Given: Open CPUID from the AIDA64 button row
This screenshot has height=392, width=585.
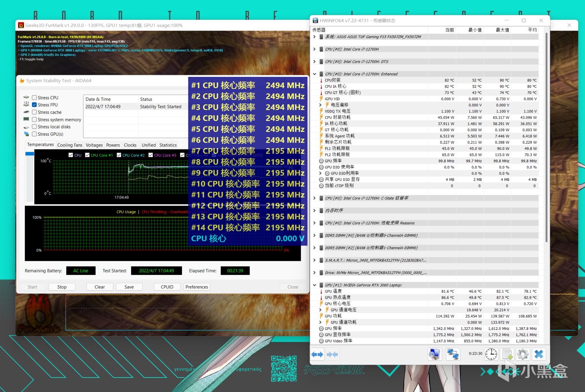Looking at the screenshot, I should [167, 287].
